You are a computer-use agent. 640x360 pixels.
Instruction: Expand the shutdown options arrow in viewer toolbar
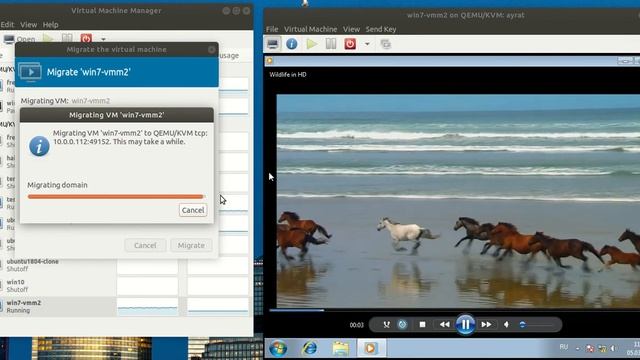point(367,44)
